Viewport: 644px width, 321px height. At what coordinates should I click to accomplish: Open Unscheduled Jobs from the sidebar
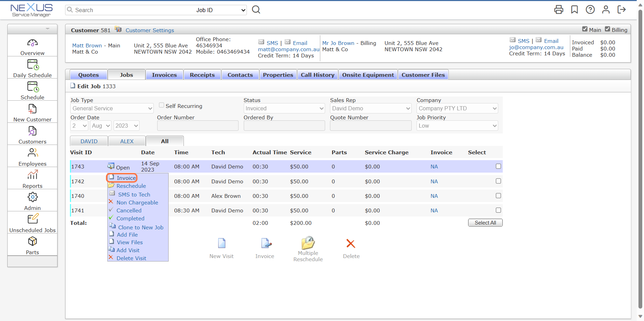(32, 223)
